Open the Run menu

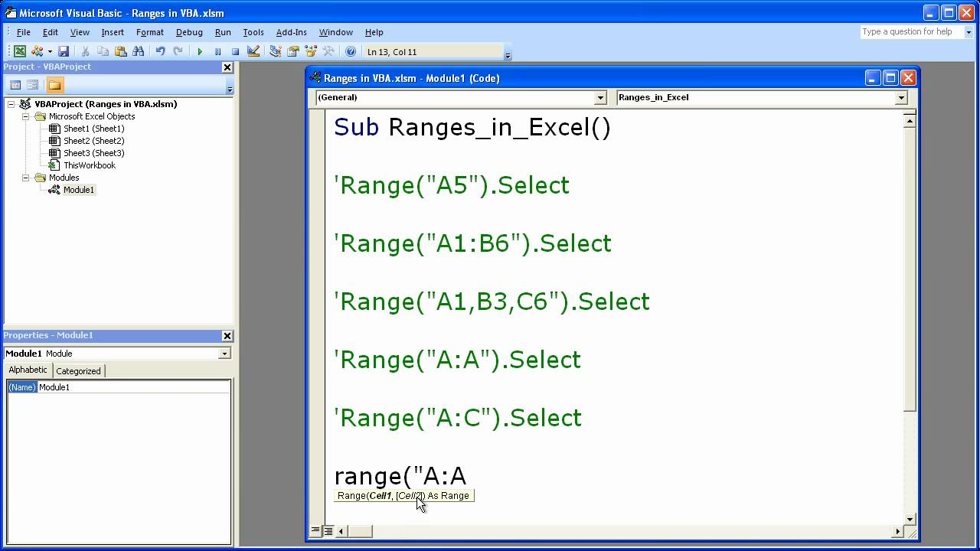click(x=223, y=32)
